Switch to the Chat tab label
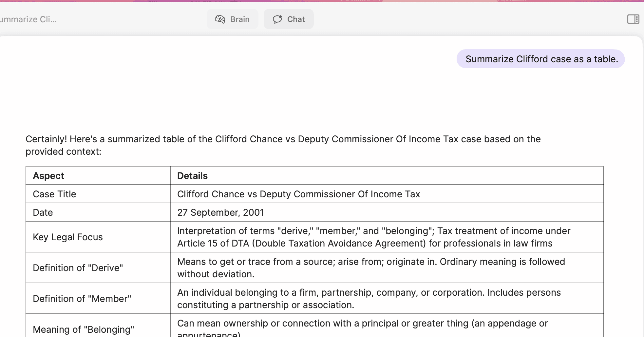Image resolution: width=644 pixels, height=337 pixels. point(296,19)
